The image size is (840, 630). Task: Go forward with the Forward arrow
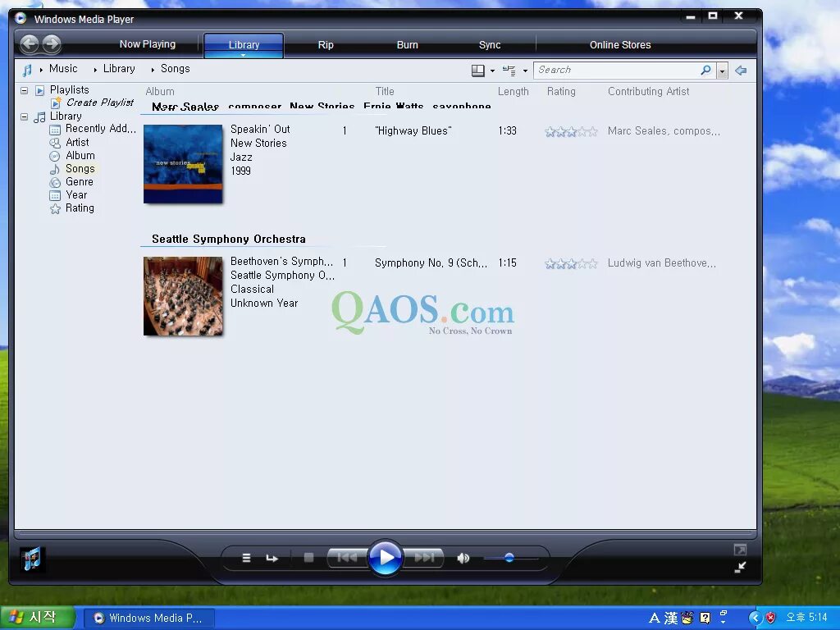click(x=52, y=44)
